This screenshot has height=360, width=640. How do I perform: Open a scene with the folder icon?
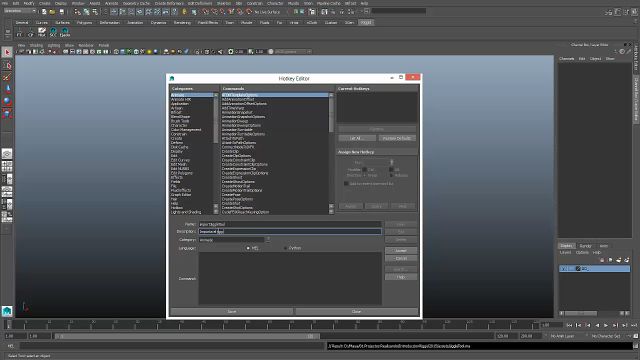(52, 12)
